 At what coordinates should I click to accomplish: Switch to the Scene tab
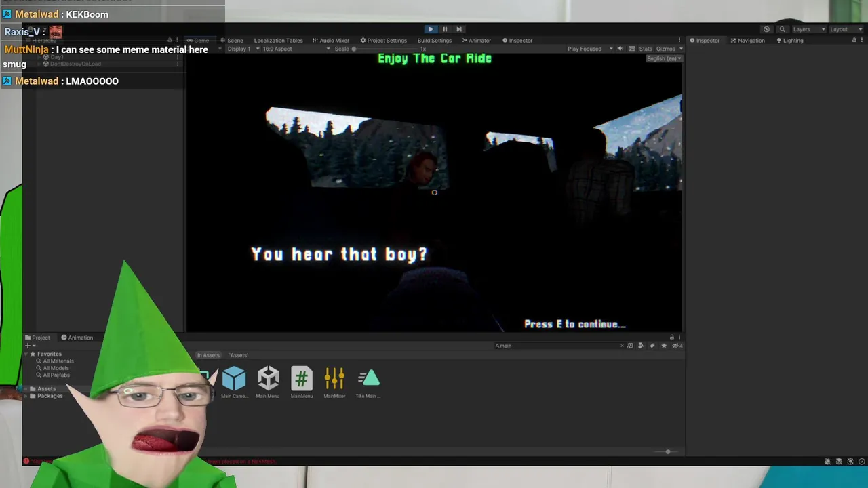[231, 41]
